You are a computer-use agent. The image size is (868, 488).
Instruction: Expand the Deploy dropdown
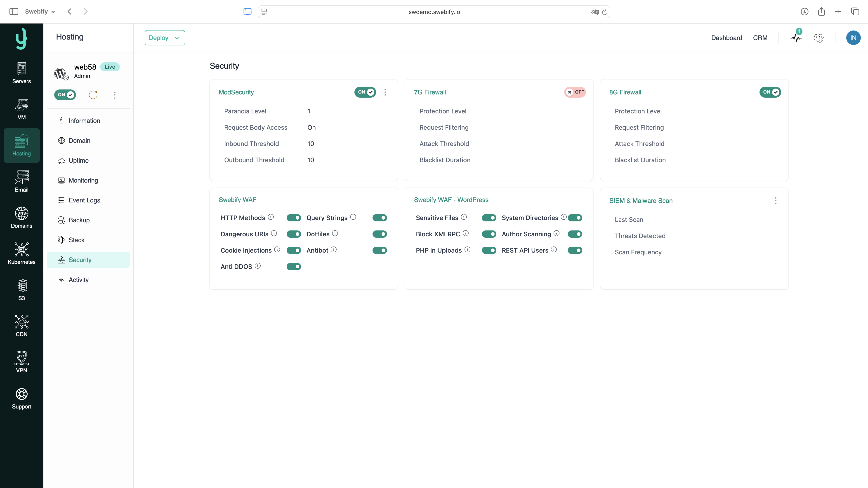[x=165, y=38]
